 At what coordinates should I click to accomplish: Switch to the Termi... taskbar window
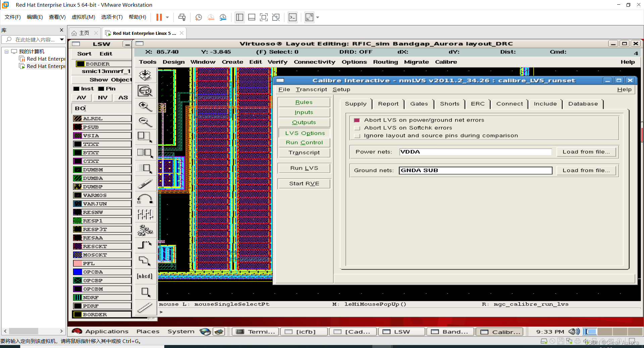[255, 332]
